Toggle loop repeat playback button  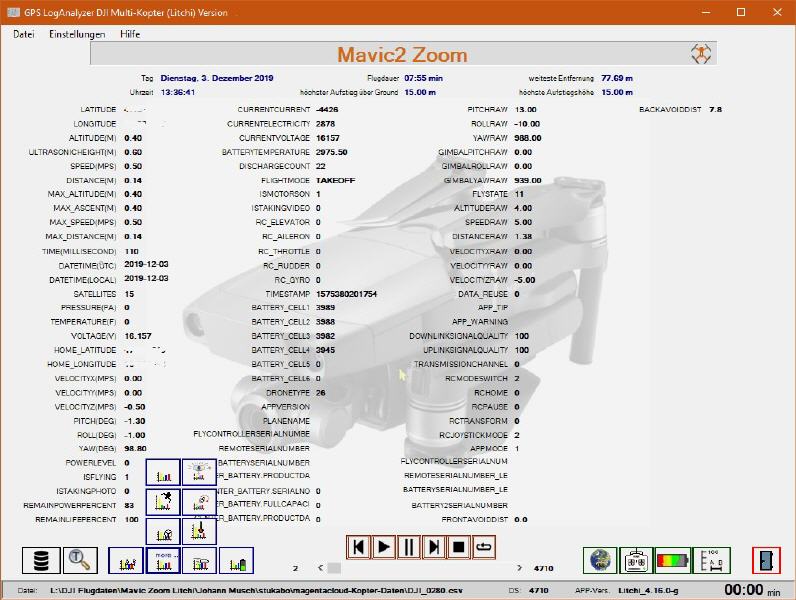pyautogui.click(x=483, y=547)
